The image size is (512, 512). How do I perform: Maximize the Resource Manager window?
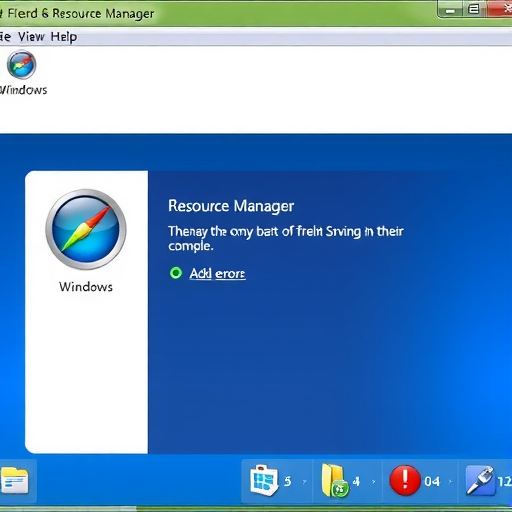click(474, 9)
